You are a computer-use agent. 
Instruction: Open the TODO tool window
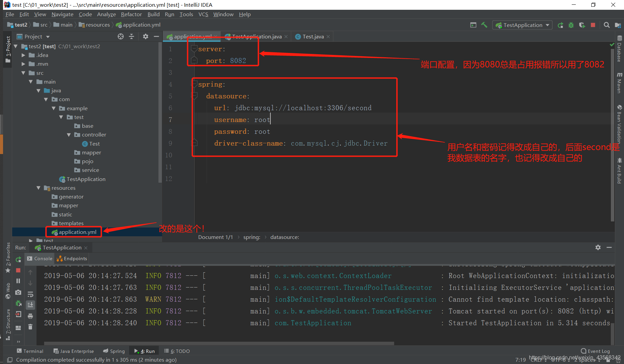[x=177, y=351]
